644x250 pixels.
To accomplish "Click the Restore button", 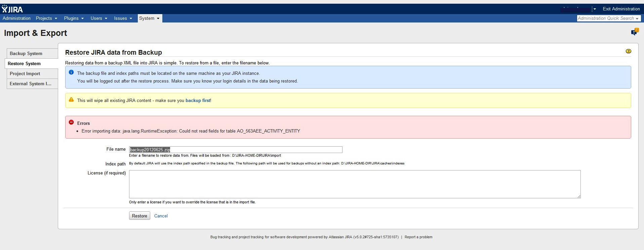I will 139,216.
